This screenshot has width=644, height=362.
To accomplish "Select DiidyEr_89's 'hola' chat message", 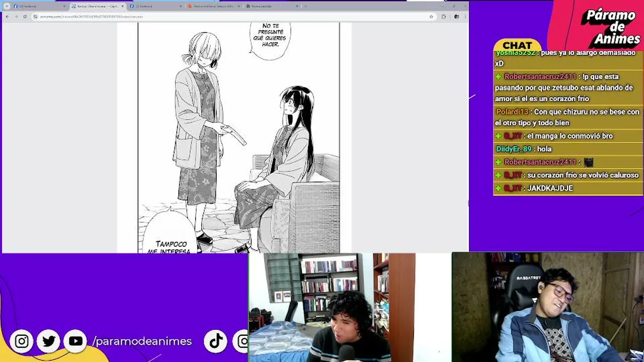I will click(x=569, y=149).
